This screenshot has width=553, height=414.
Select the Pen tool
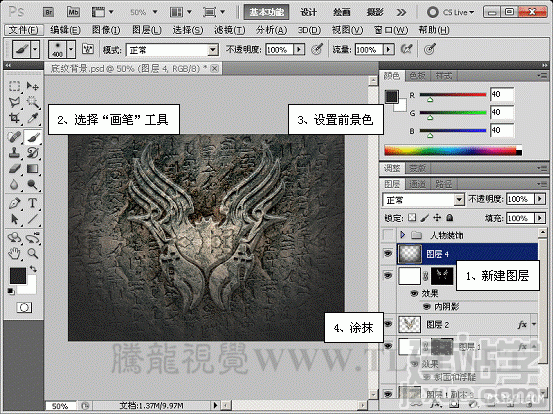14,203
